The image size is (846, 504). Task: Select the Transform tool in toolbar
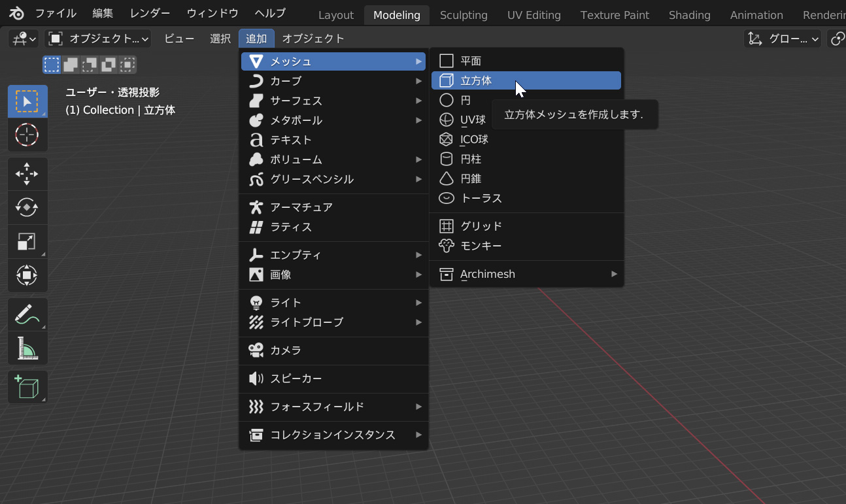coord(27,275)
